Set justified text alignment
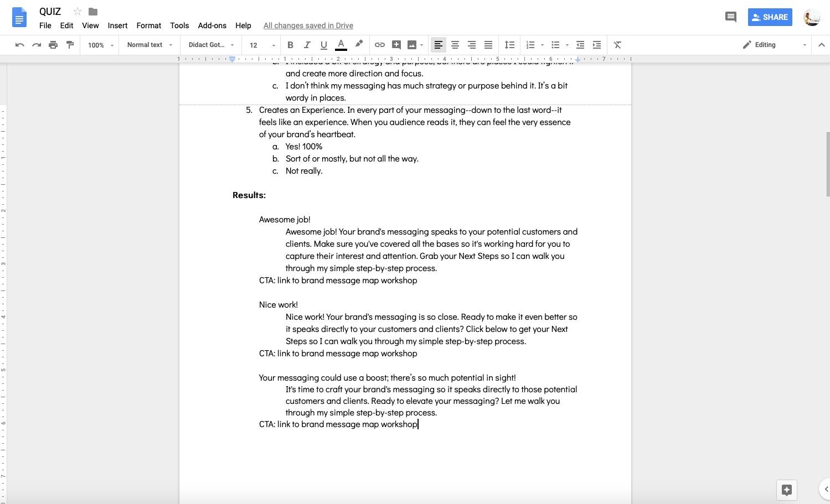The width and height of the screenshot is (830, 504). [x=488, y=45]
